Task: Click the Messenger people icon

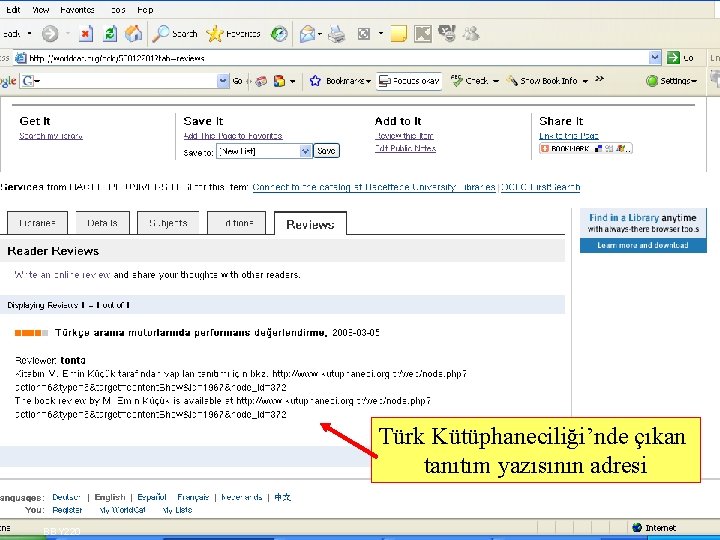Action: click(471, 34)
